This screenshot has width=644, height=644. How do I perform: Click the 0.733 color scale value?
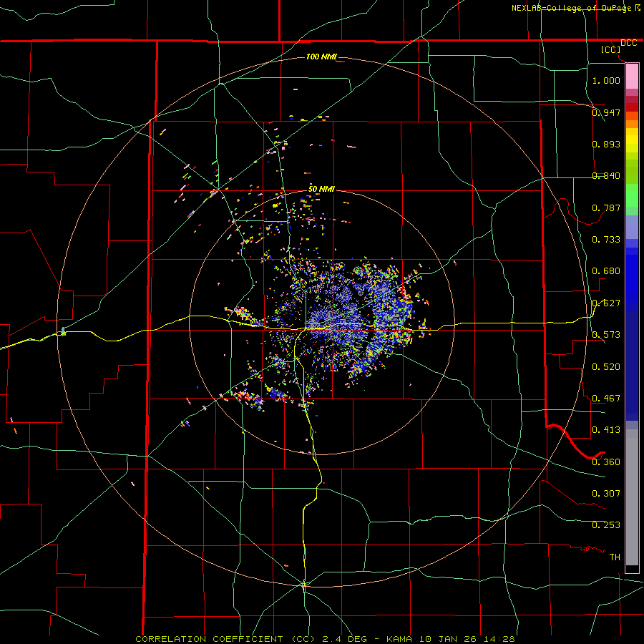[x=606, y=239]
